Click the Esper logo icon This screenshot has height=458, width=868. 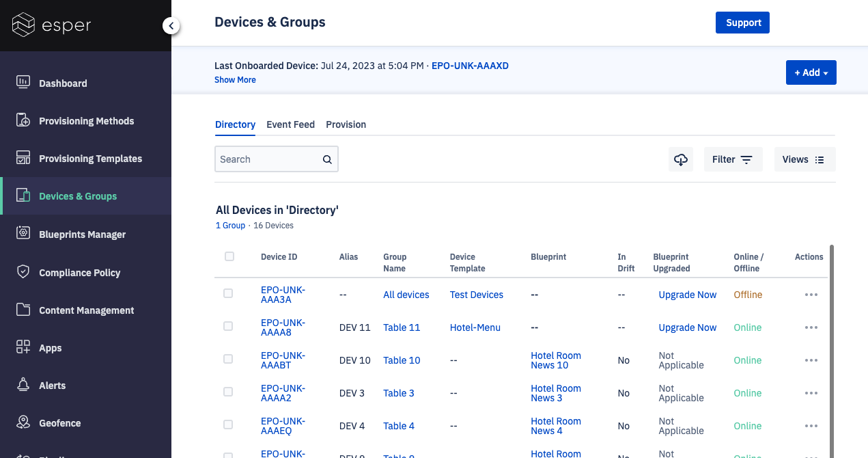[x=24, y=26]
